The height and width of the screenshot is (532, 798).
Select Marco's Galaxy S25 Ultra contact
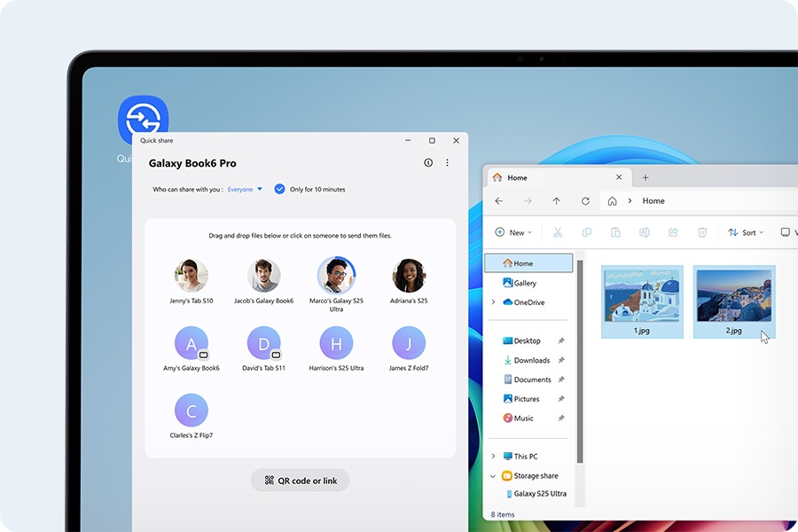tap(336, 276)
